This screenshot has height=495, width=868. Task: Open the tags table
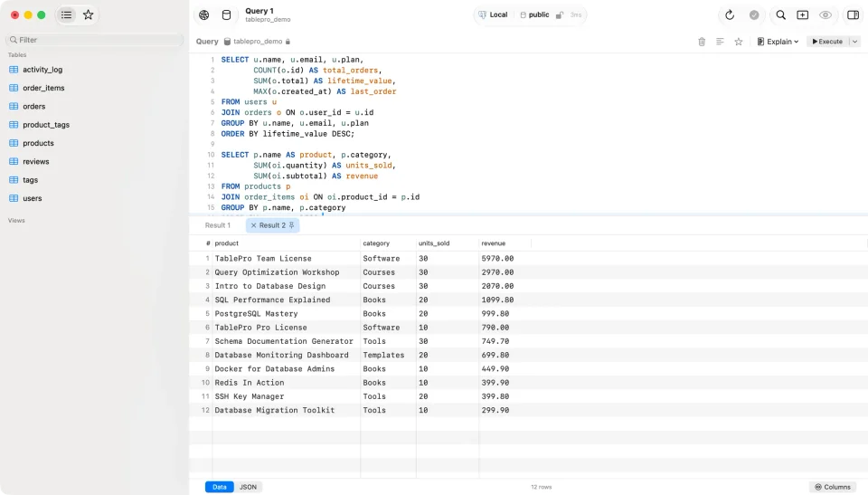[31, 179]
